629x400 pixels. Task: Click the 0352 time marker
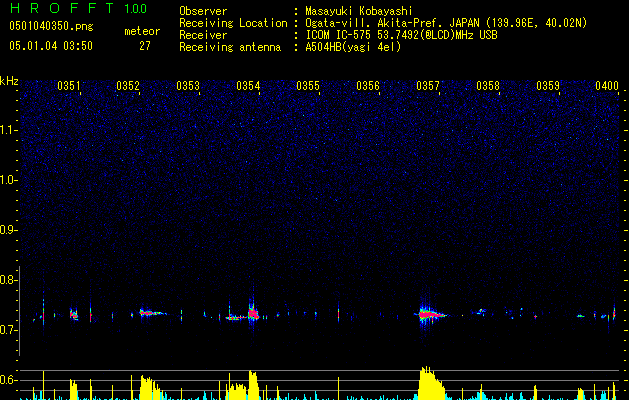128,86
